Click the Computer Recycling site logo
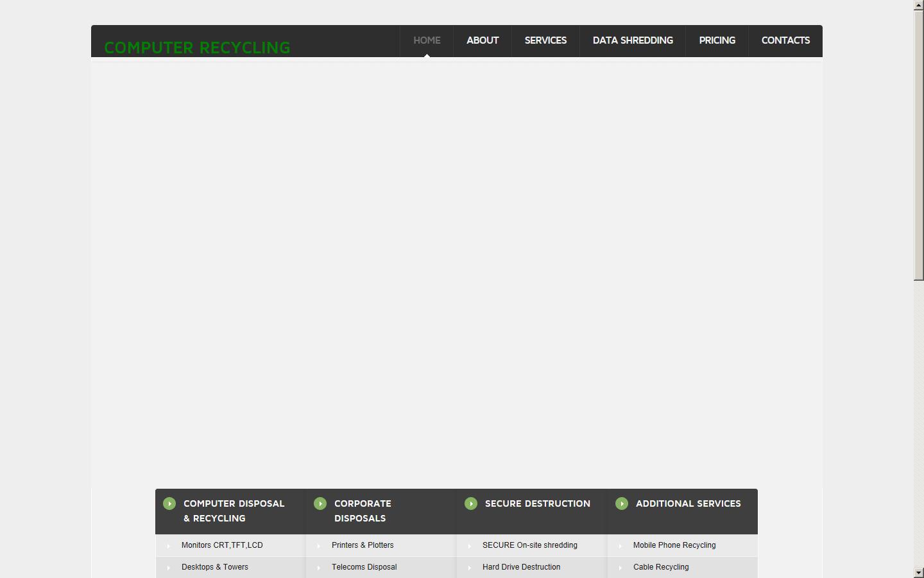Viewport: 924px width, 578px height. point(197,48)
